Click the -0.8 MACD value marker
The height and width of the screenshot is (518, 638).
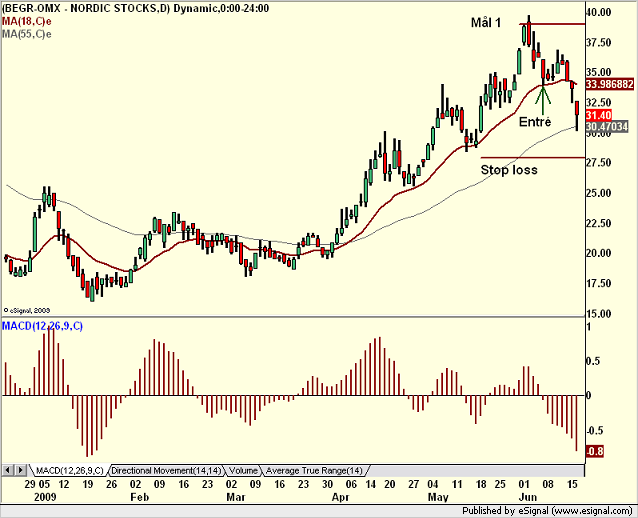(594, 451)
